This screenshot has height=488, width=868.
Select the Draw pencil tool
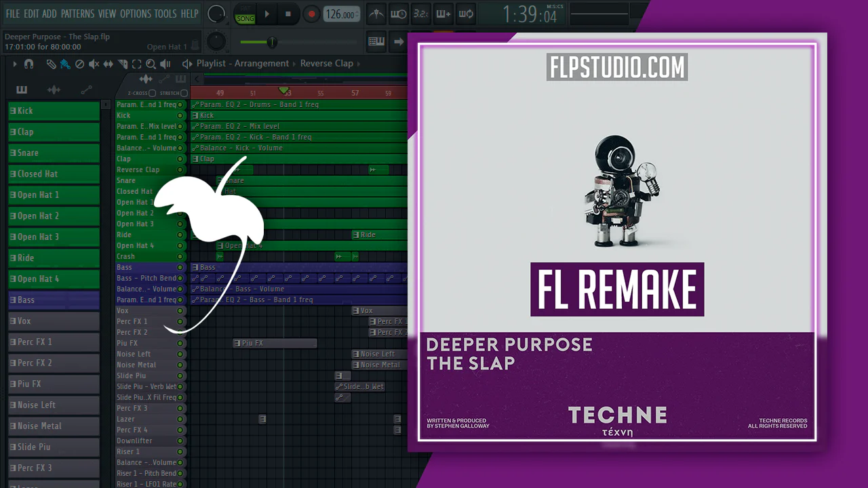[x=52, y=64]
